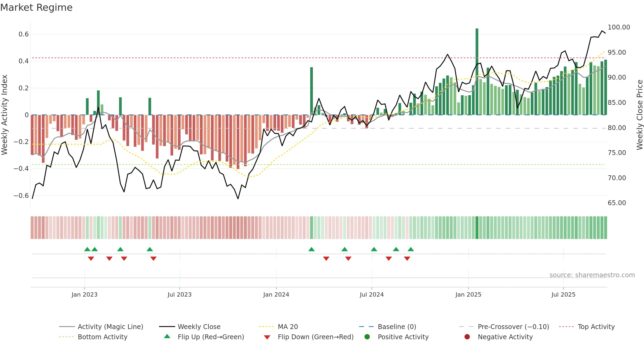Click the Jul 2025 x-axis label

(x=563, y=294)
